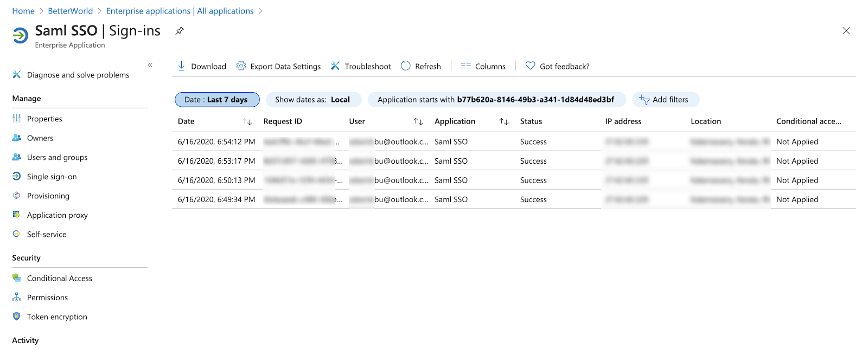
Task: Click the Got feedback heart icon
Action: [x=530, y=66]
